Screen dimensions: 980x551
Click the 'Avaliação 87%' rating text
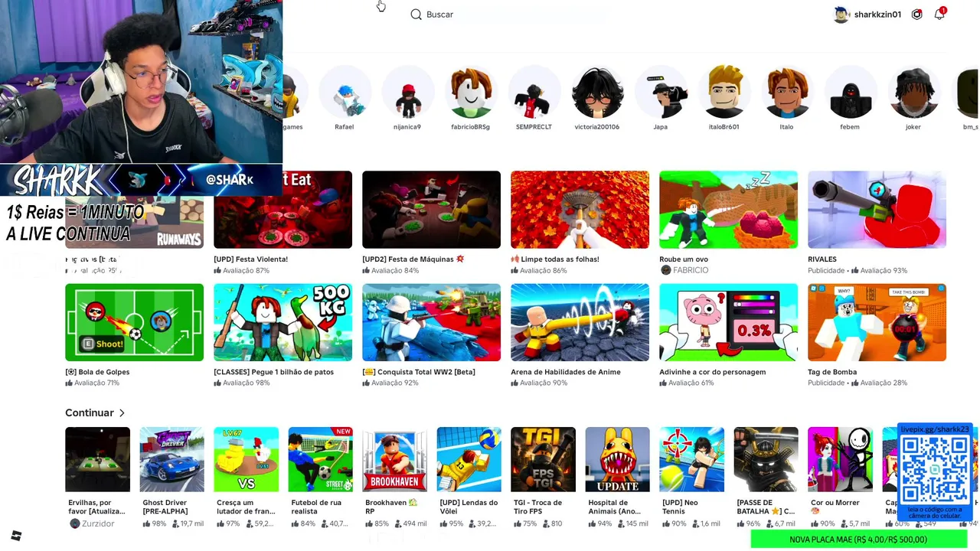click(x=246, y=270)
